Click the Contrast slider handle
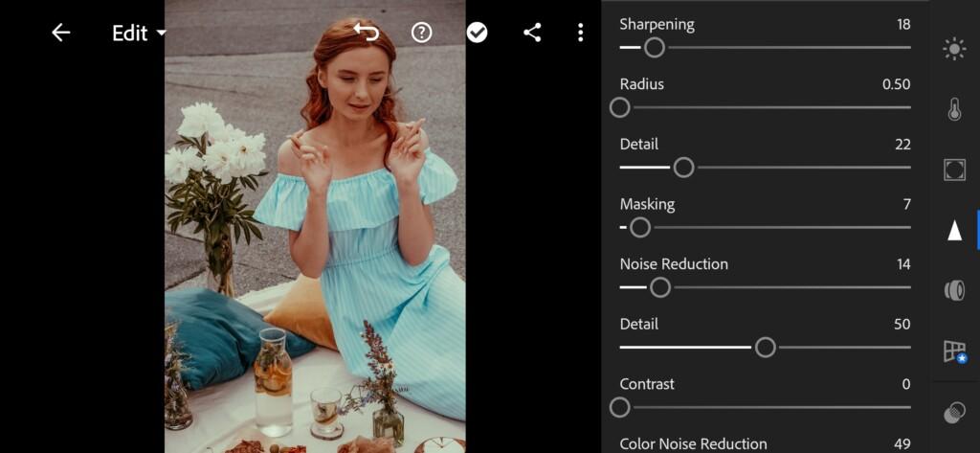Screen dimensions: 980x453 click(619, 408)
